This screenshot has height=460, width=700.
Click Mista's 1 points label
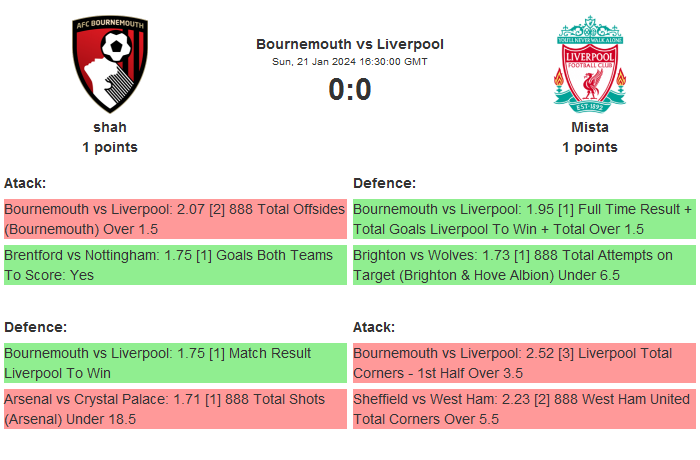pos(590,147)
